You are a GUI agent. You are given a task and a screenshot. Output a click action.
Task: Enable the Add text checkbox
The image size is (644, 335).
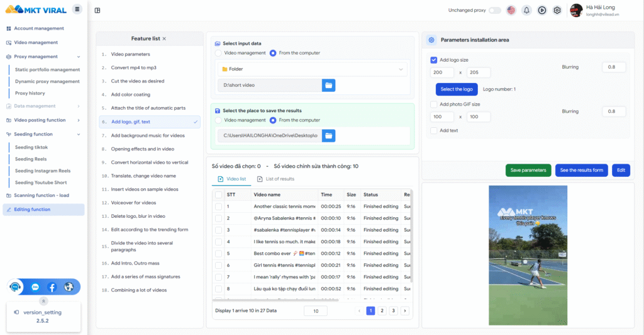click(434, 130)
